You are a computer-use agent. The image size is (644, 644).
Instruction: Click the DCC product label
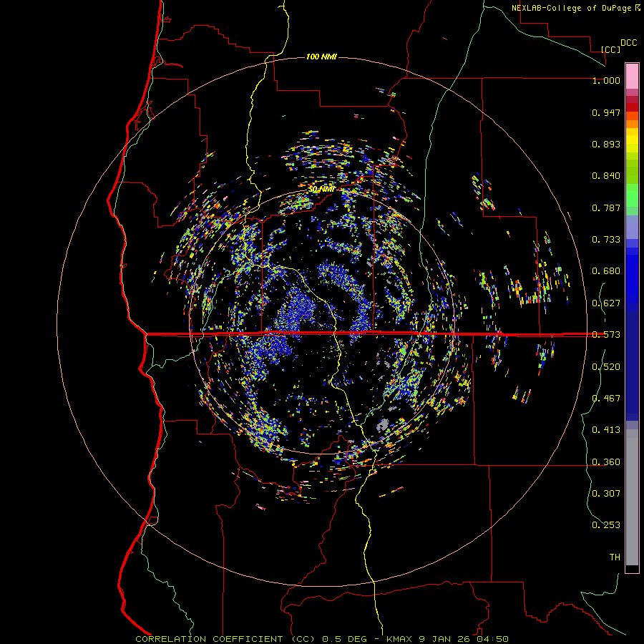(628, 43)
